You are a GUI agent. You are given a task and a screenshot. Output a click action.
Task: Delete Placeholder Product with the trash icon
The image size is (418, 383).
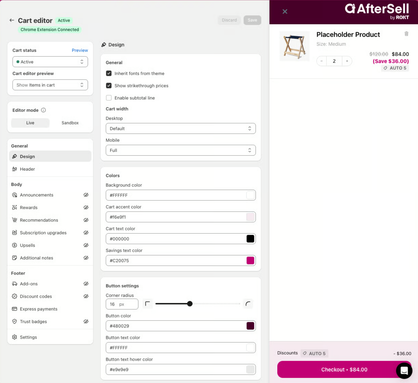(x=406, y=34)
